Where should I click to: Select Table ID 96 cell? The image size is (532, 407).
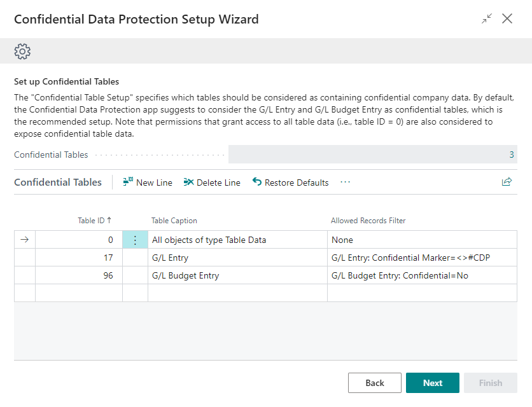(x=78, y=275)
